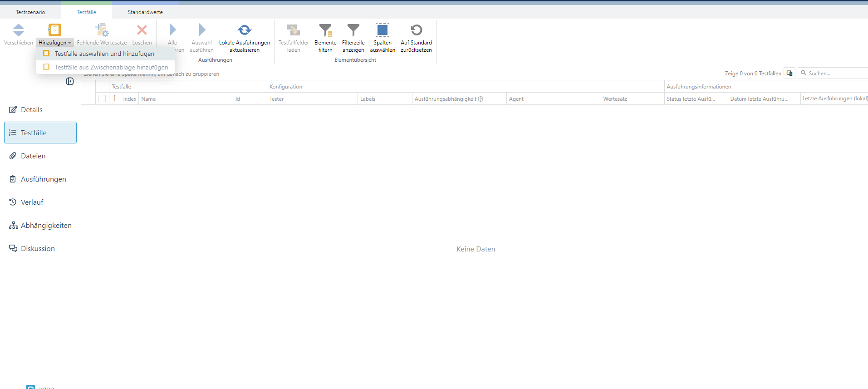Click the help icon next to Ausführungsabhängigkeit
This screenshot has width=868, height=389.
pyautogui.click(x=481, y=99)
